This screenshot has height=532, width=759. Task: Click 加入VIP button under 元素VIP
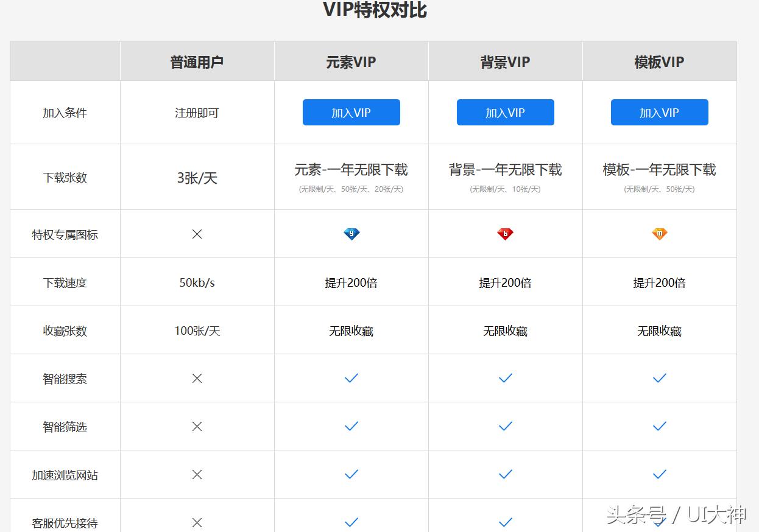[351, 112]
